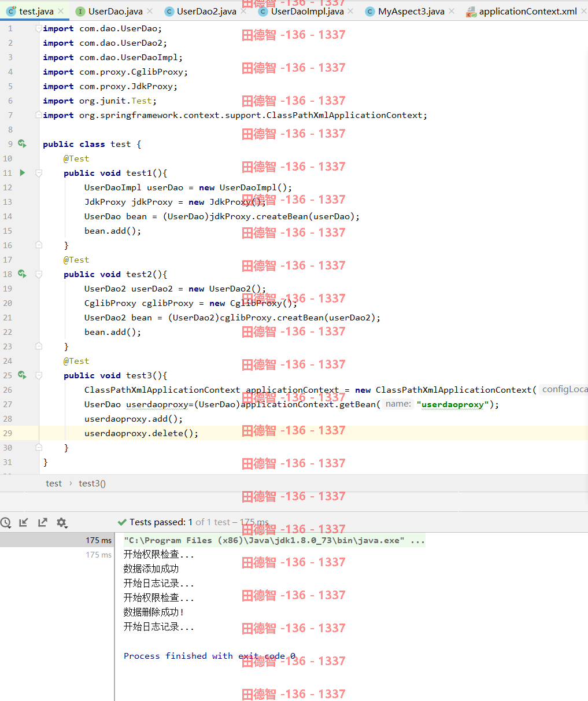Image resolution: width=588 pixels, height=701 pixels.
Task: Switch to the UserDao.java tab
Action: (116, 11)
